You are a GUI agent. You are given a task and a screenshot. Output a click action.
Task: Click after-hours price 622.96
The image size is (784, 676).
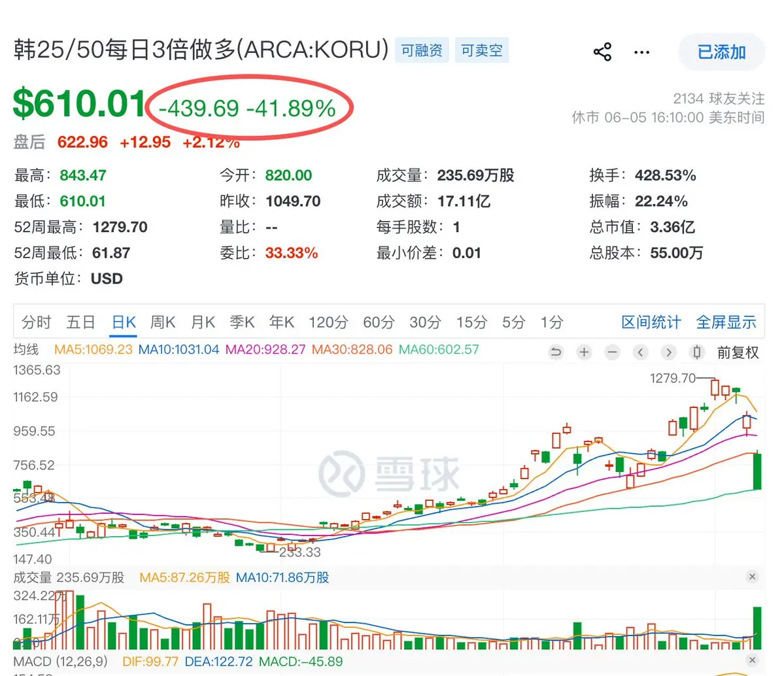pos(82,142)
